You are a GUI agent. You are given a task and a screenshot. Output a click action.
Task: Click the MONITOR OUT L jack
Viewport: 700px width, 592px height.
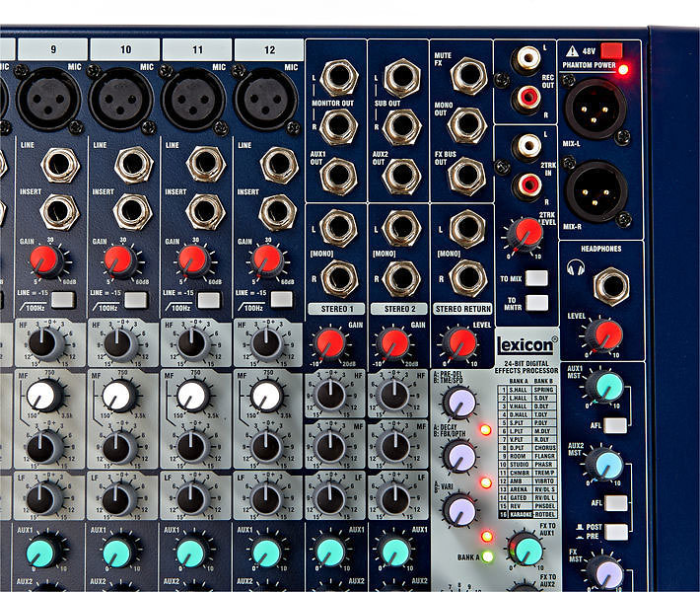339,76
